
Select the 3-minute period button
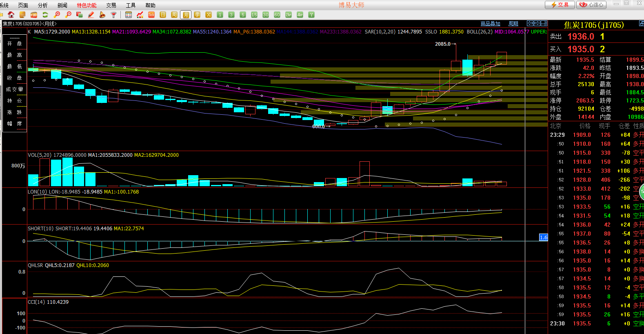coord(231,15)
